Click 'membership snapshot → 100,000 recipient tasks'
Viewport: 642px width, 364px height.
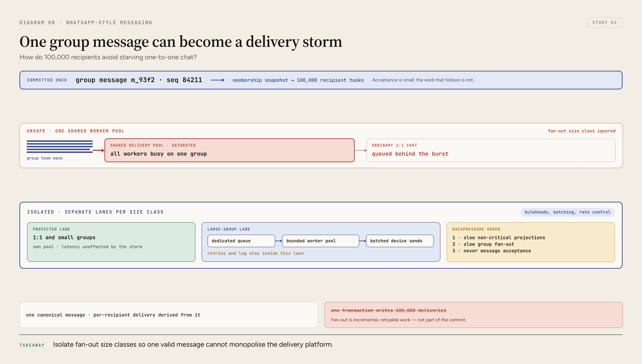298,80
